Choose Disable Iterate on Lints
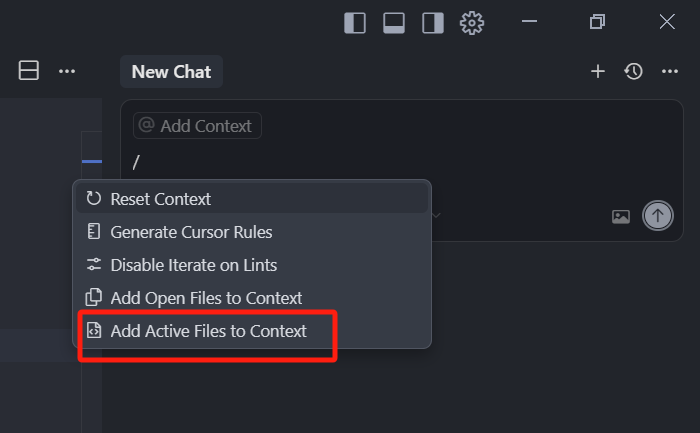 [252, 265]
